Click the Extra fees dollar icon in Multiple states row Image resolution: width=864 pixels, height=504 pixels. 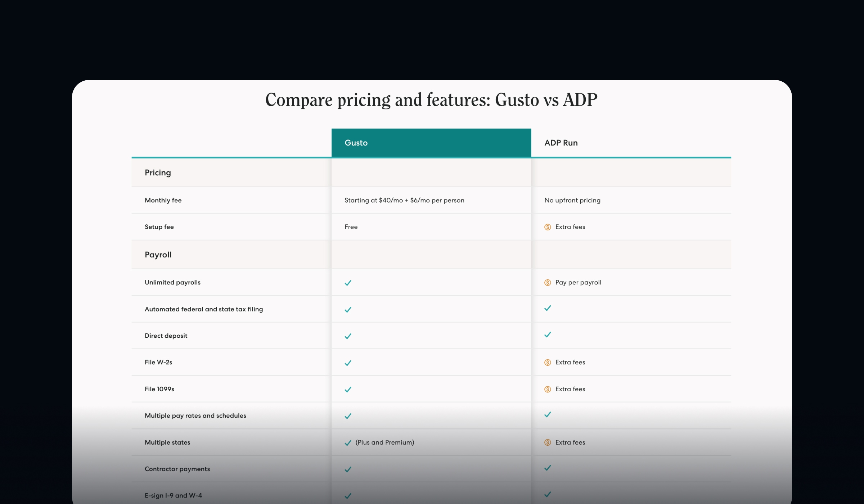[548, 442]
